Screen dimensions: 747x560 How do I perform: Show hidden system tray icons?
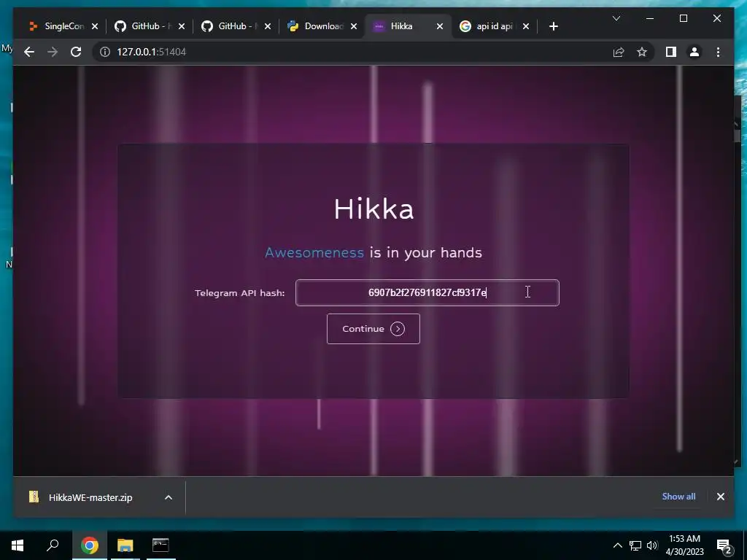click(x=617, y=545)
